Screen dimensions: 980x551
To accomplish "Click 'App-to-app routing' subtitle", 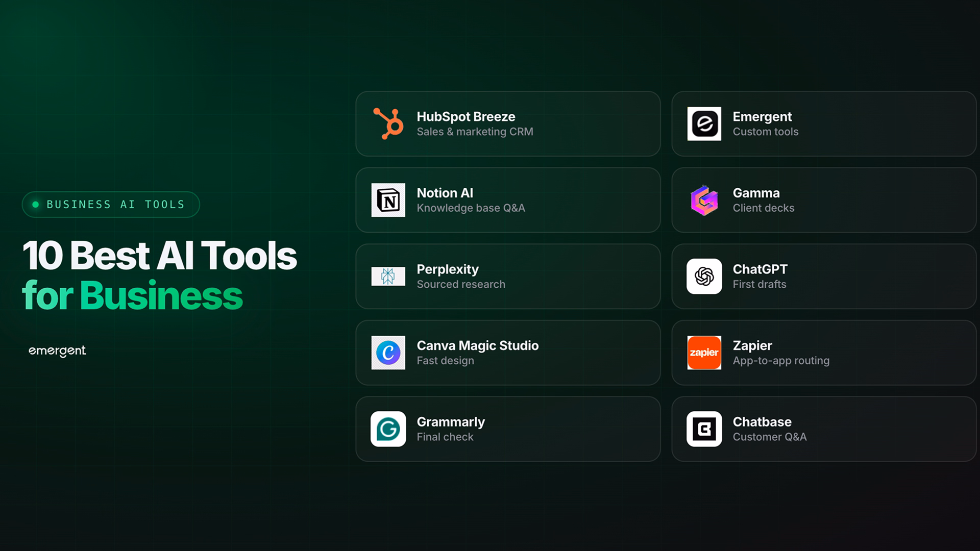I will (x=781, y=361).
